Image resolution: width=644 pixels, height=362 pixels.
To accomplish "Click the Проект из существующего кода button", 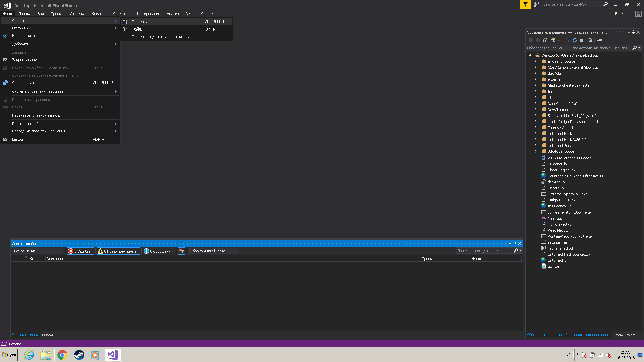I will click(161, 36).
